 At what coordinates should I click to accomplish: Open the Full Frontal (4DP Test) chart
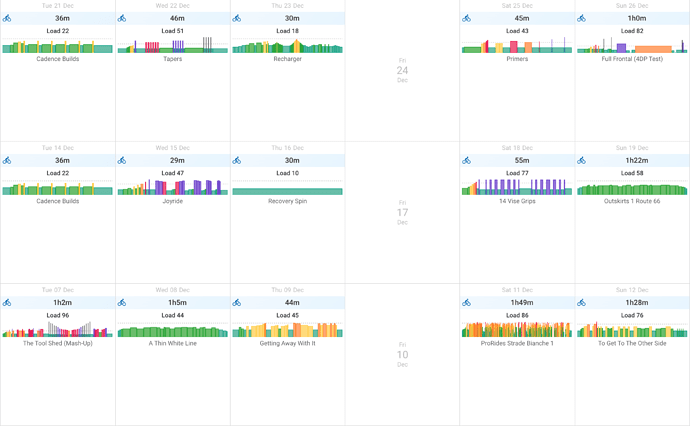[x=632, y=45]
